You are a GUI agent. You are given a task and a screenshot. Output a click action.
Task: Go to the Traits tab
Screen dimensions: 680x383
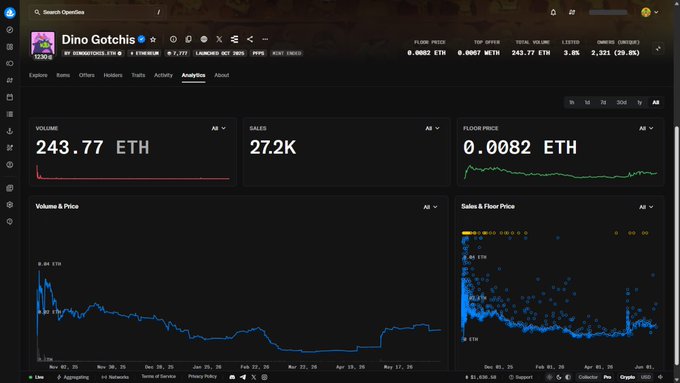click(x=138, y=75)
